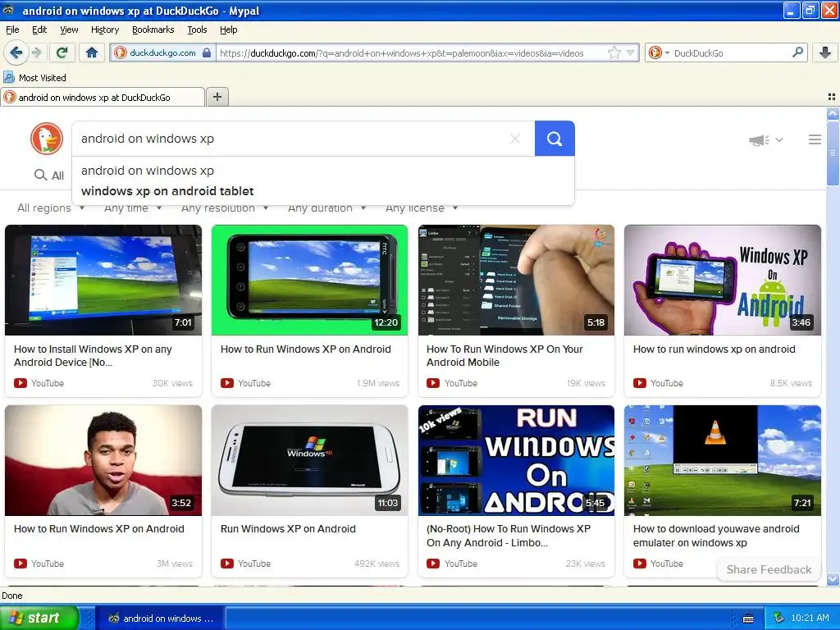Click the padlock site security icon
This screenshot has width=840, height=630.
coord(207,53)
